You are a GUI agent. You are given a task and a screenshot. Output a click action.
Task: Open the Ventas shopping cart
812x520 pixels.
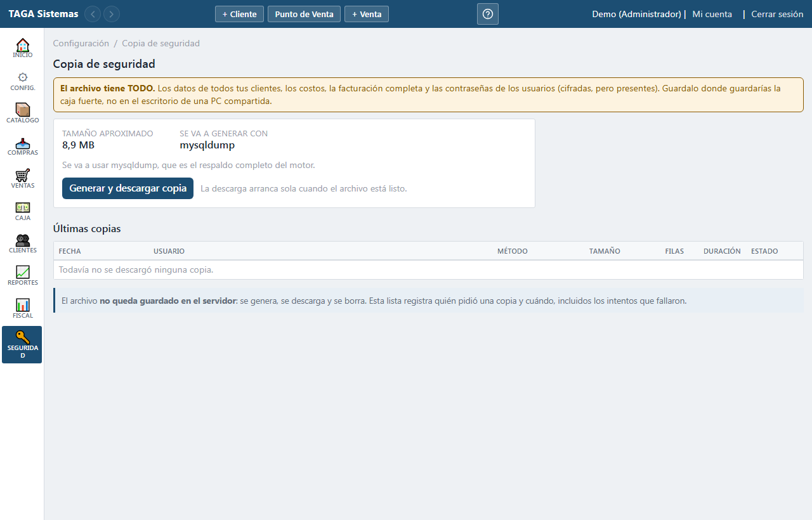click(x=22, y=179)
